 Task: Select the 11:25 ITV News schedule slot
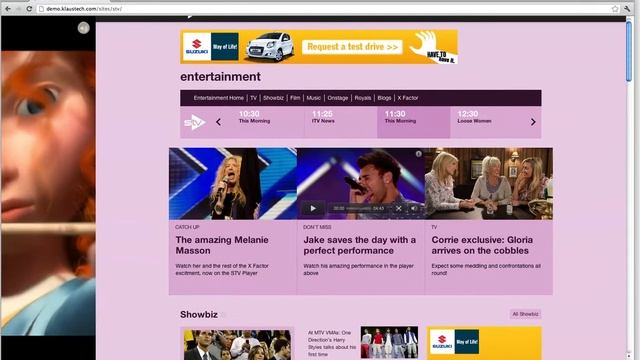pos(341,122)
